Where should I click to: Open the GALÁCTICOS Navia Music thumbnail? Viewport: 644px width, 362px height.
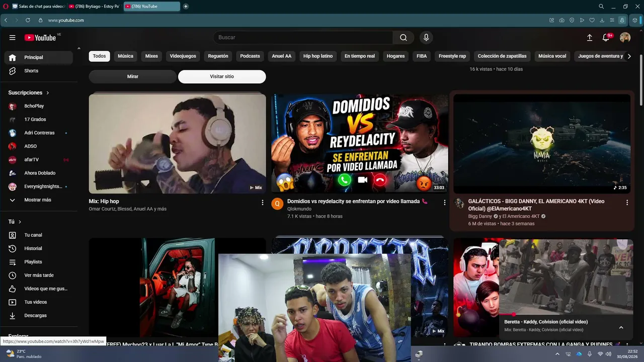[x=542, y=143]
